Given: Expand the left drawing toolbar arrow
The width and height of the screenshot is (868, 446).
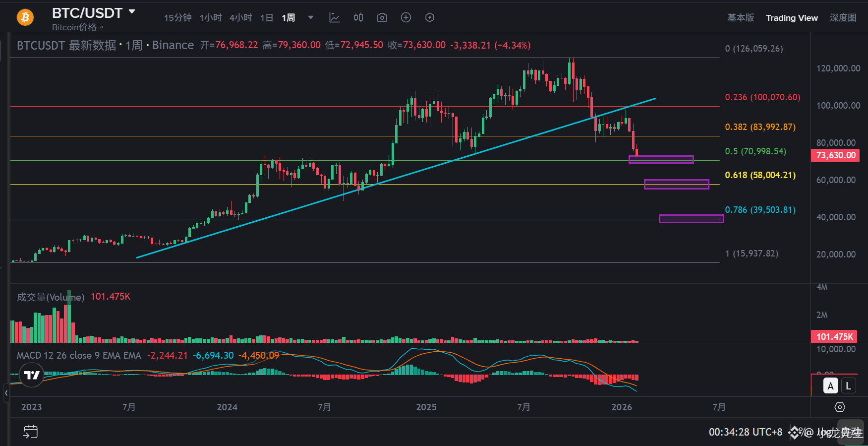Looking at the screenshot, I should tap(6, 393).
